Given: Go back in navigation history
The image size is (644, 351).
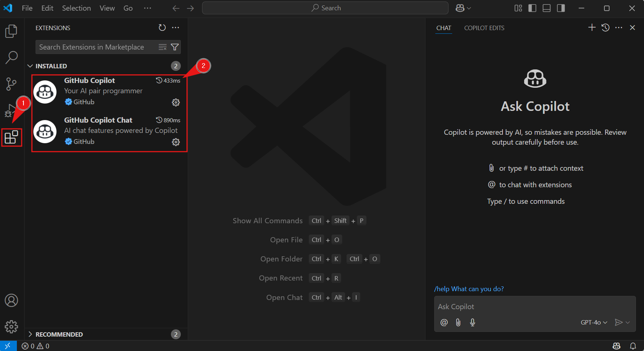Looking at the screenshot, I should coord(176,8).
